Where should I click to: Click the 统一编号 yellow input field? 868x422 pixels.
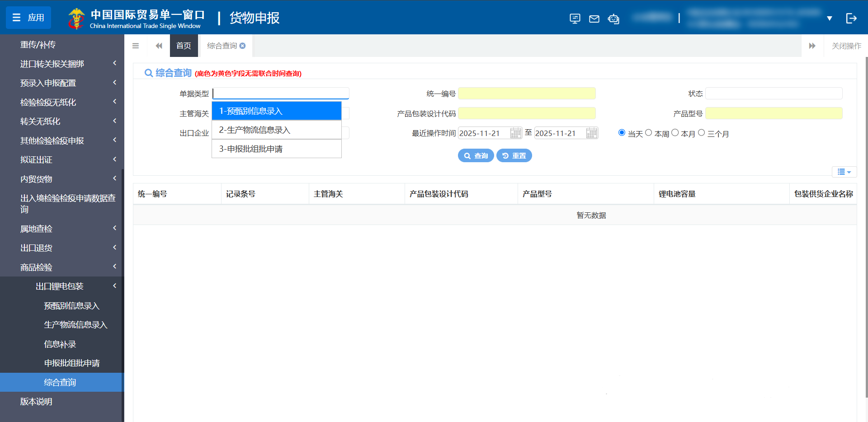527,94
